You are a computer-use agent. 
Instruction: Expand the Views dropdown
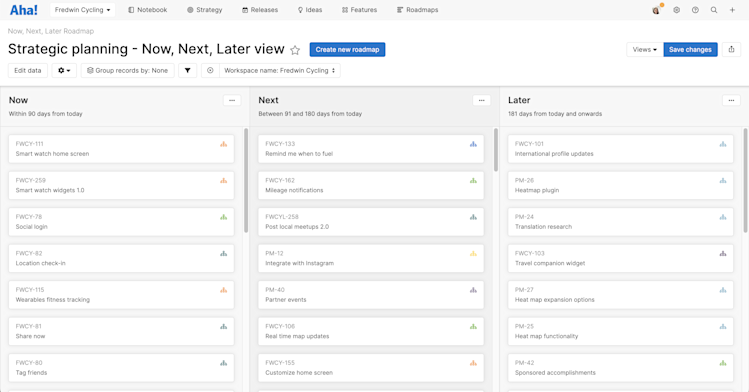(645, 50)
